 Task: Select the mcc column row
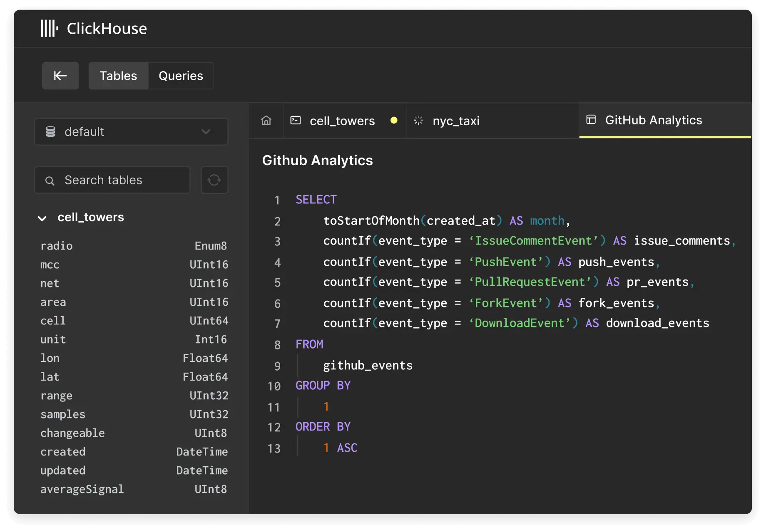tap(134, 265)
